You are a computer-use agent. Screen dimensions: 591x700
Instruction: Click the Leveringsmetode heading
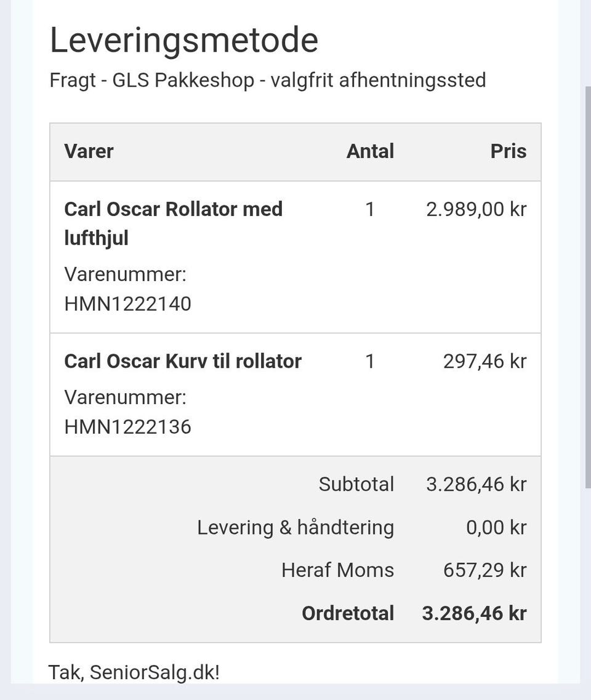pyautogui.click(x=183, y=41)
